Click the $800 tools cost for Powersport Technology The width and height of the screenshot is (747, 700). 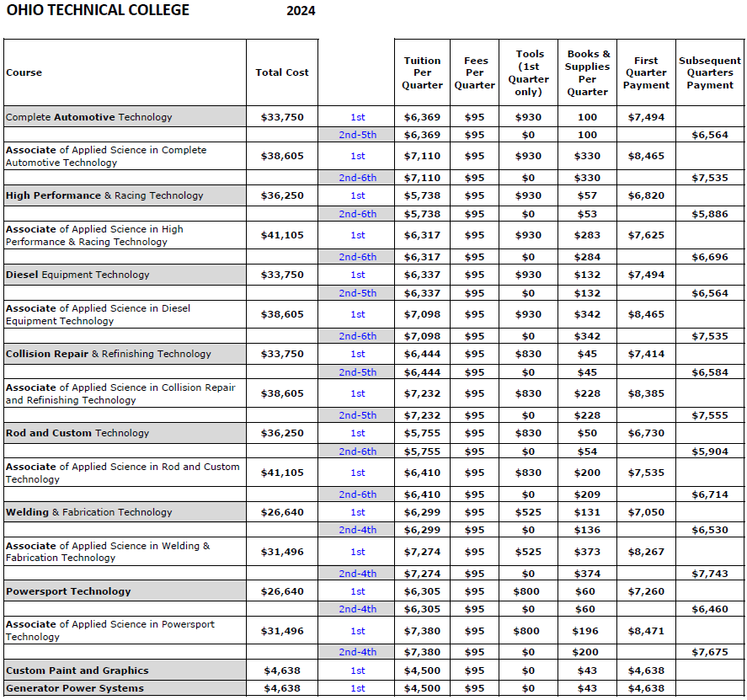(526, 591)
